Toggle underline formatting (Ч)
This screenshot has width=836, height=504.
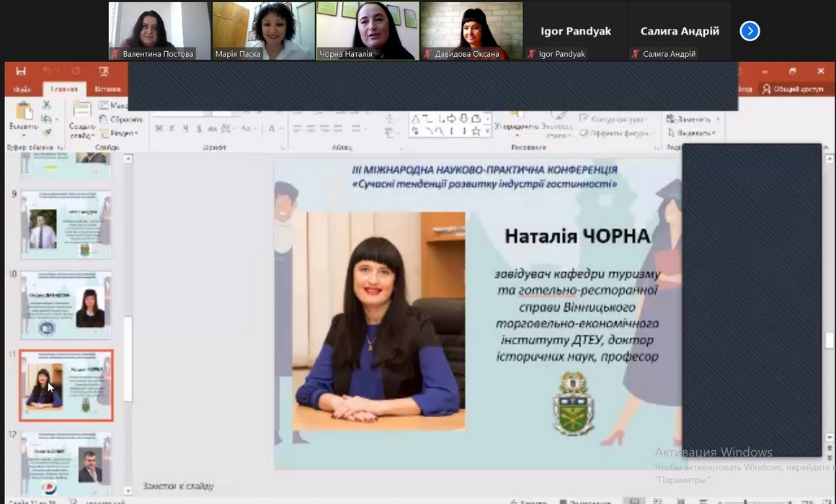[185, 129]
